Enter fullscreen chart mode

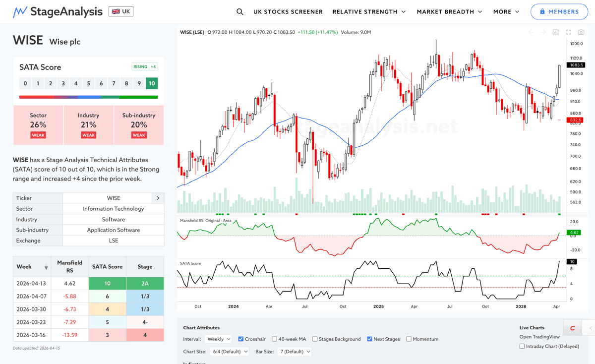point(569,32)
